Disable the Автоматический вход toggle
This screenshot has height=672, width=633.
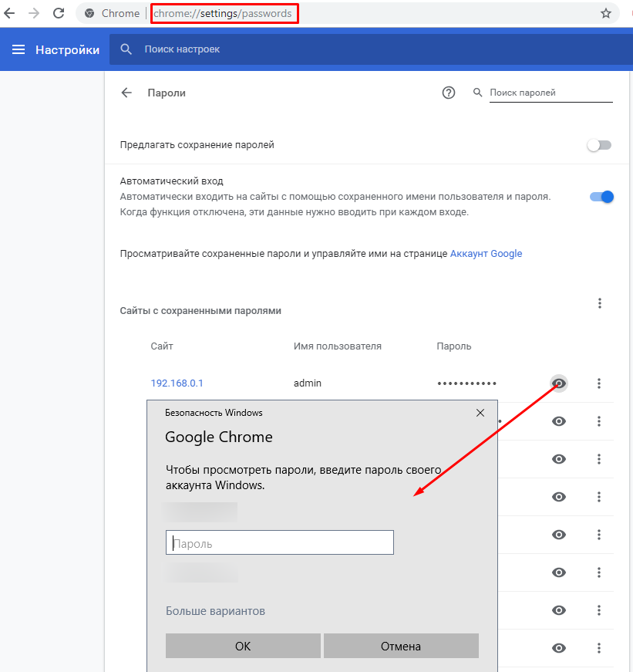601,197
